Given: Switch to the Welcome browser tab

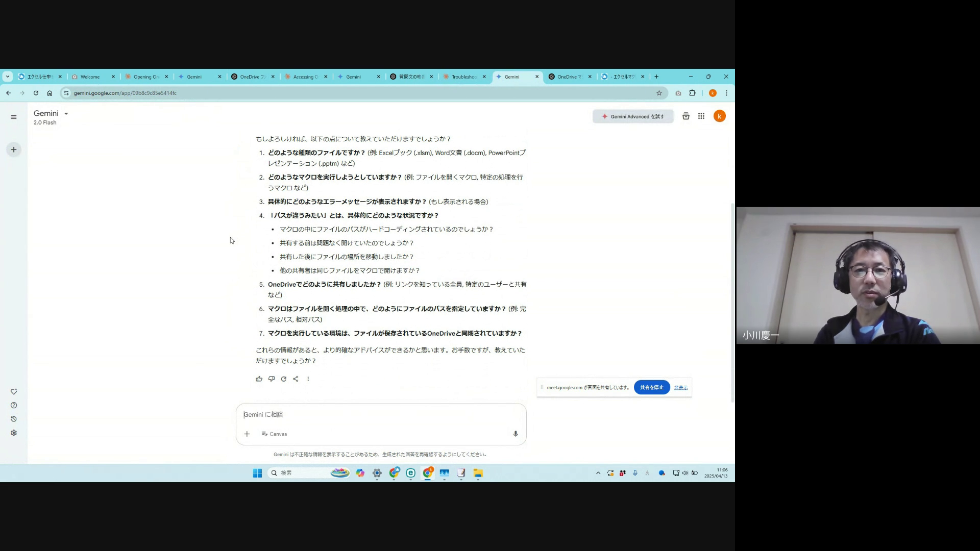Looking at the screenshot, I should pyautogui.click(x=90, y=77).
